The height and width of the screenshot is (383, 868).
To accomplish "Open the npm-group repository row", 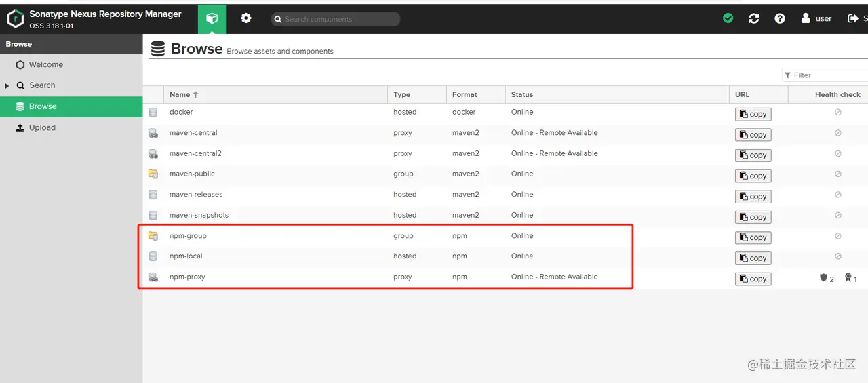I will tap(505, 236).
